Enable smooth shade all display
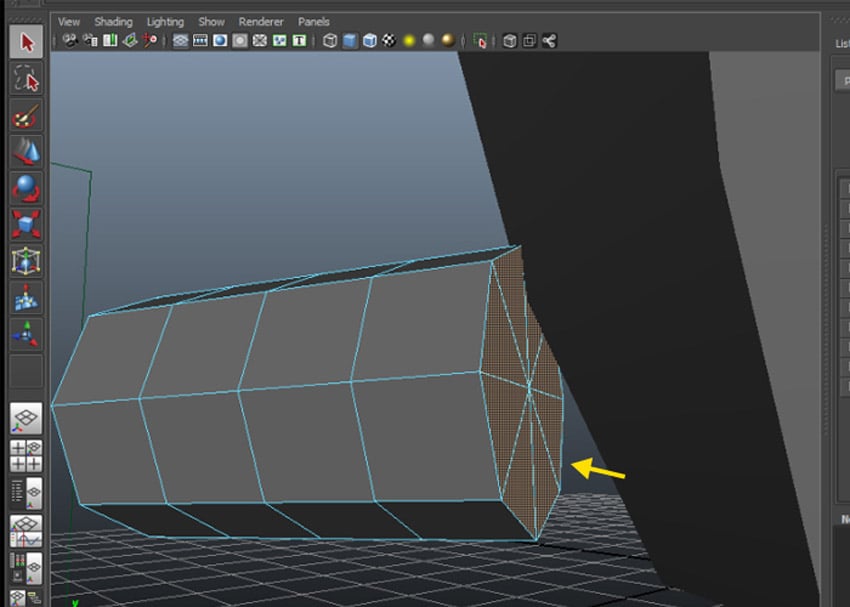This screenshot has width=850, height=607. point(350,41)
